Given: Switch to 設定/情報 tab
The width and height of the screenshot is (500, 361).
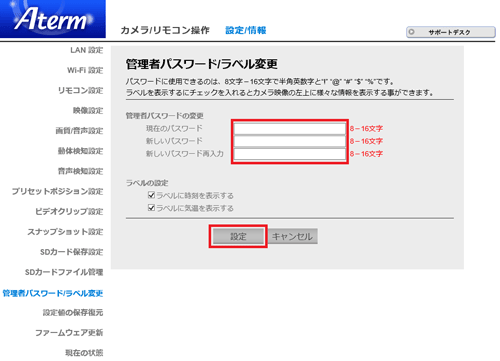Looking at the screenshot, I should point(246,30).
